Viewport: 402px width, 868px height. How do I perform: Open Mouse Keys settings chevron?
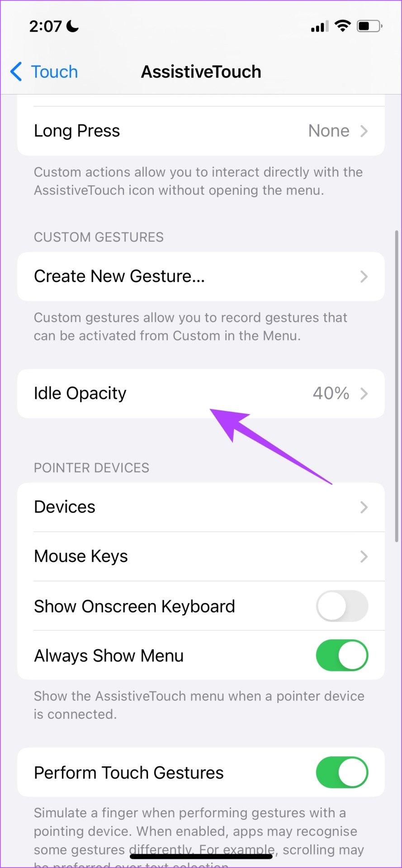point(364,557)
